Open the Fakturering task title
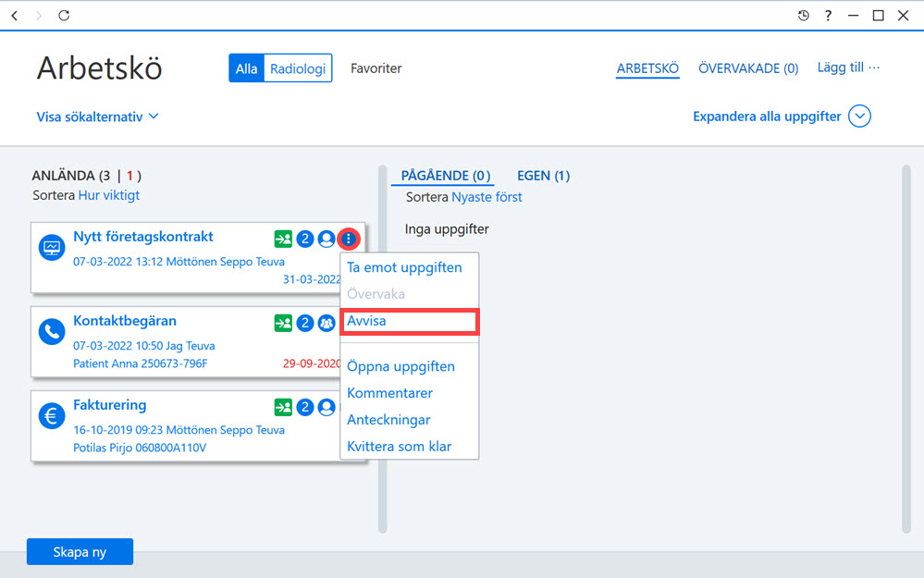Screen dimensions: 924x578 click(110, 405)
